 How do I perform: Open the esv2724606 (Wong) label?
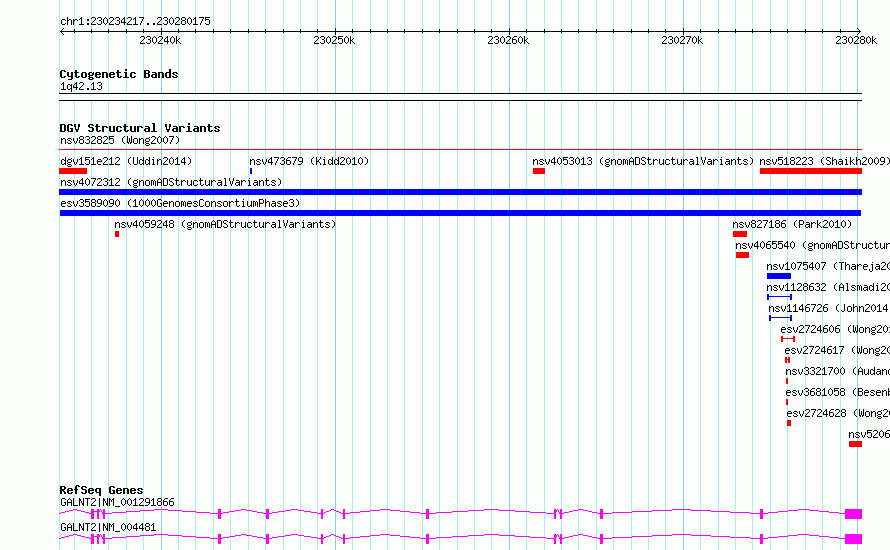click(834, 329)
